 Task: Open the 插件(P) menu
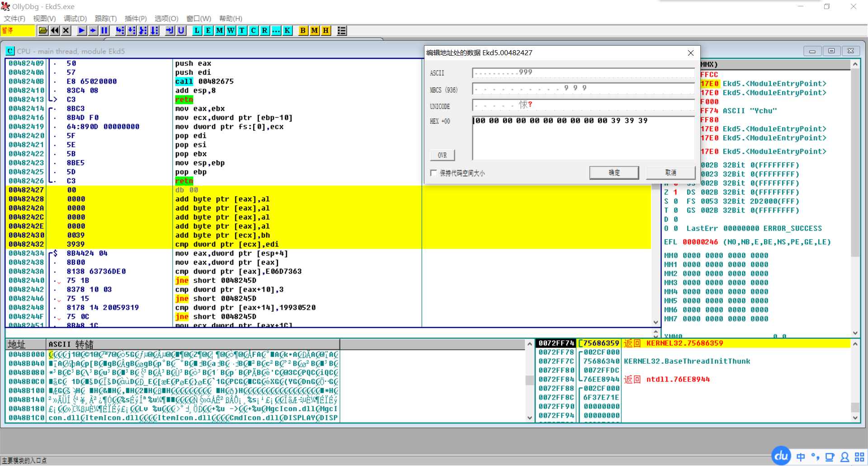coord(136,19)
